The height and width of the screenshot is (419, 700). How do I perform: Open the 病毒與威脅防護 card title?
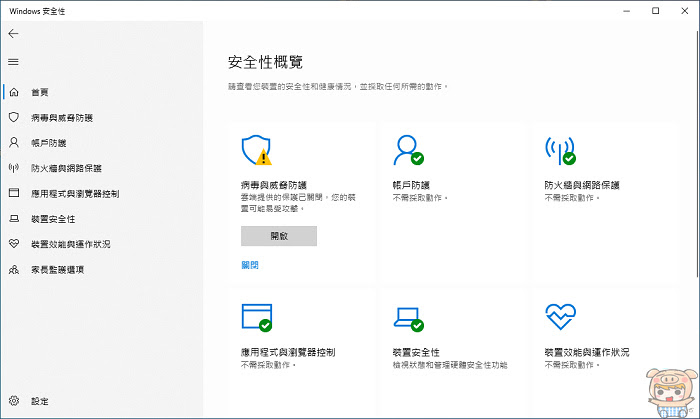tap(274, 185)
